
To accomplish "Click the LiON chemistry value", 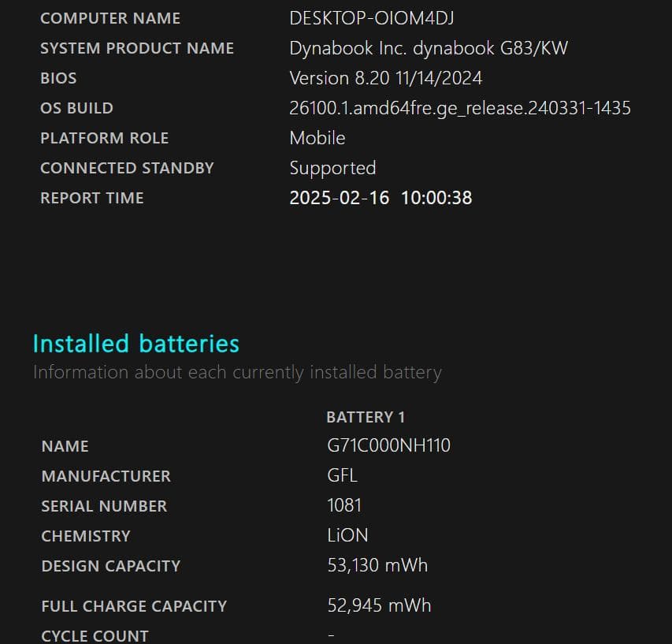I will (x=347, y=534).
